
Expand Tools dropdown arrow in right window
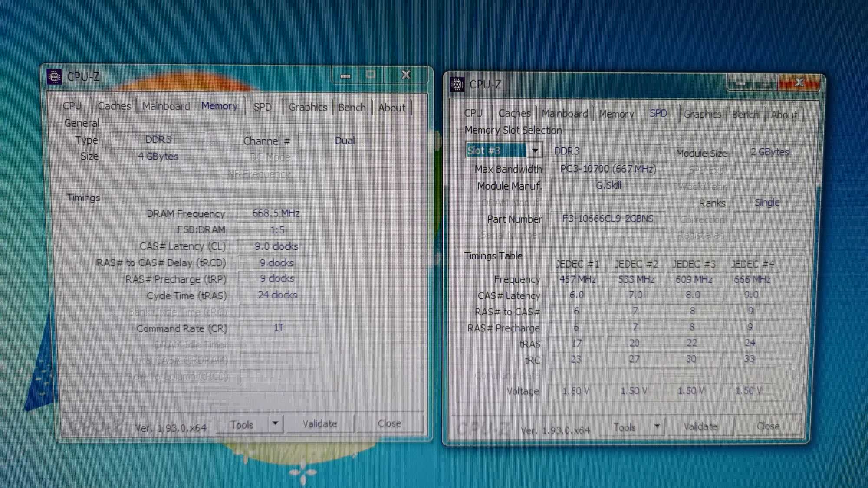tap(657, 427)
